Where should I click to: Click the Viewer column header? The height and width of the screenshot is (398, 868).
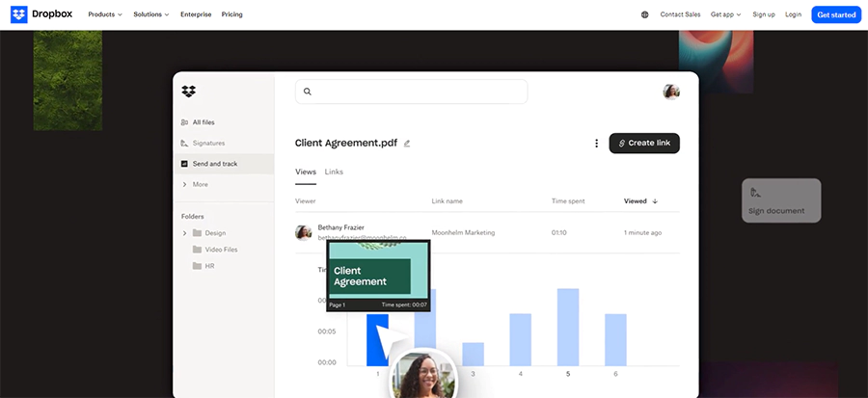coord(306,201)
